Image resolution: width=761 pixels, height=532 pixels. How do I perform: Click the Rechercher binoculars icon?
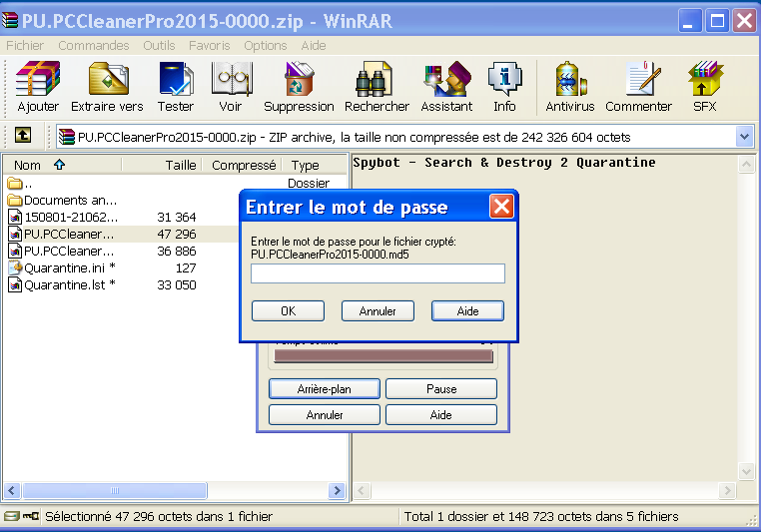pos(373,79)
